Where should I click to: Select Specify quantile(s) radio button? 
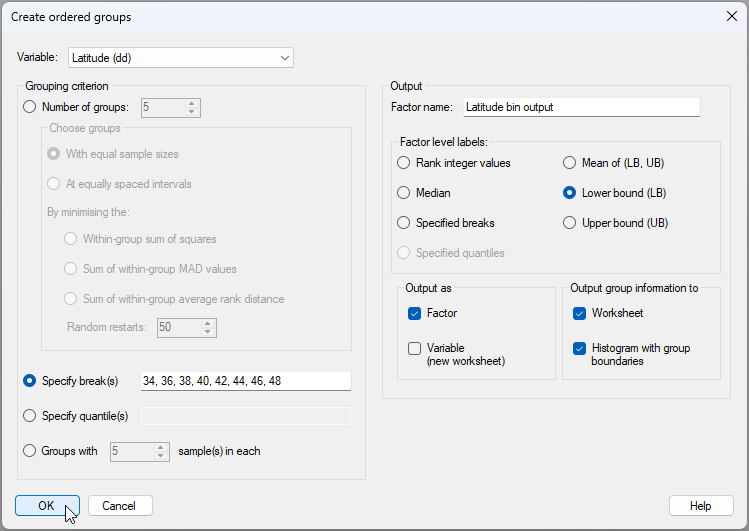tap(29, 415)
